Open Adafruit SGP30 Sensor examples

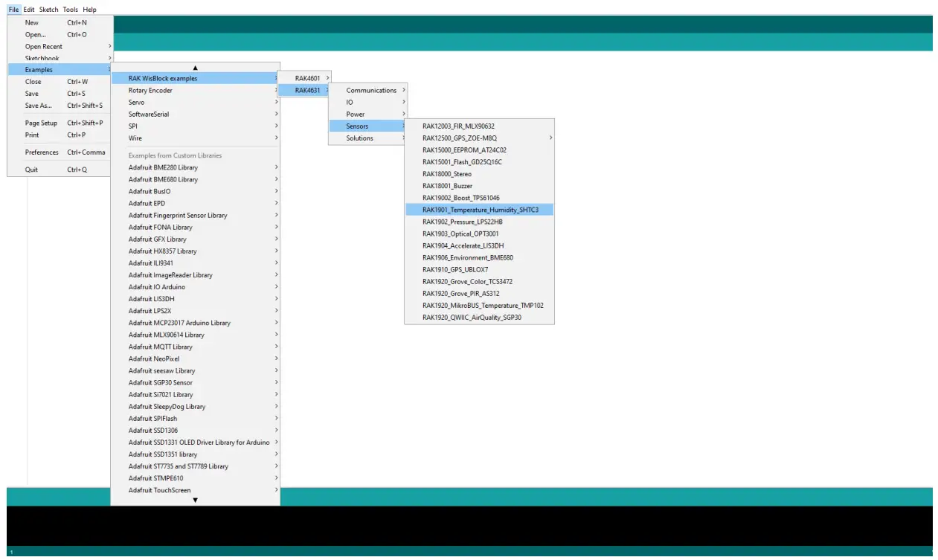click(x=196, y=382)
